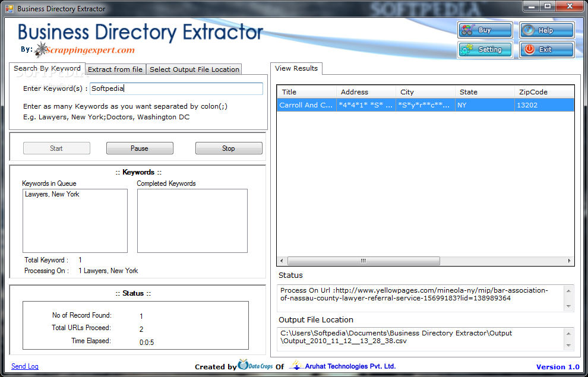Click the Aruhat Technologies logo
The image size is (588, 377).
click(343, 366)
